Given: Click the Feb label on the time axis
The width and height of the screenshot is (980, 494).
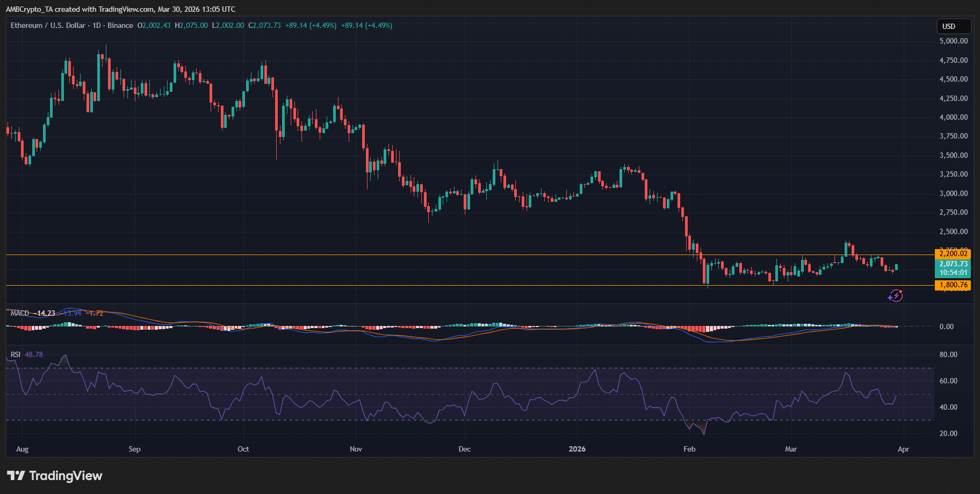Looking at the screenshot, I should click(x=689, y=449).
